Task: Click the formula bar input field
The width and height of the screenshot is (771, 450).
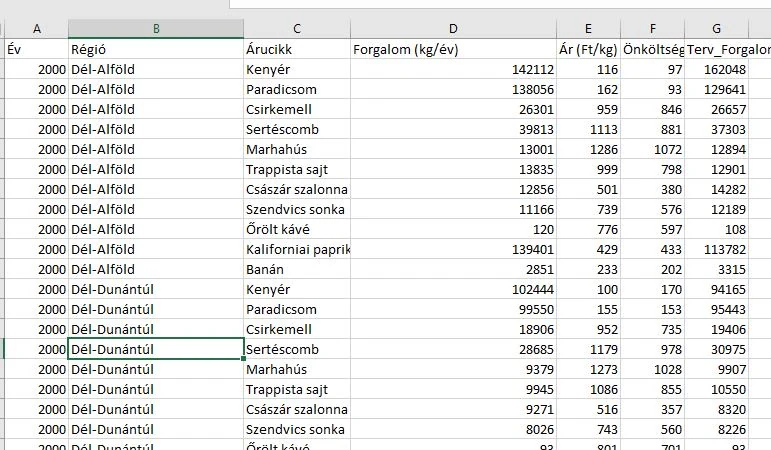Action: (500, 4)
